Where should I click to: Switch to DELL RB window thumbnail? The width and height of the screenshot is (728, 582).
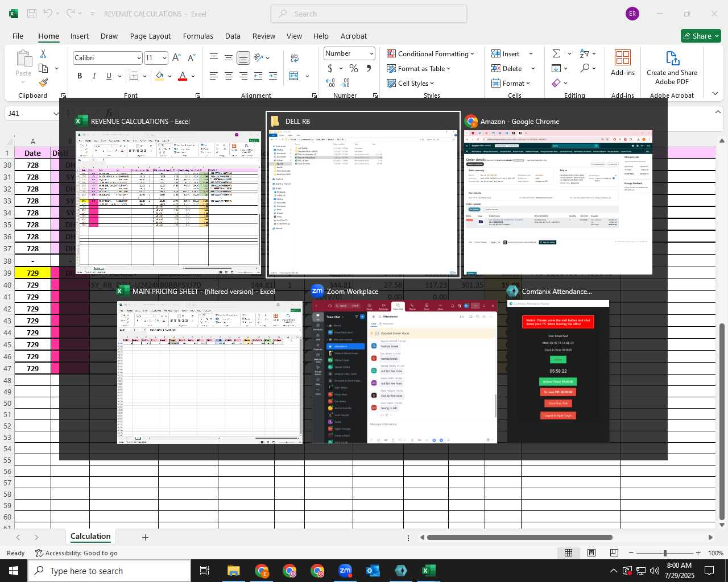click(363, 194)
